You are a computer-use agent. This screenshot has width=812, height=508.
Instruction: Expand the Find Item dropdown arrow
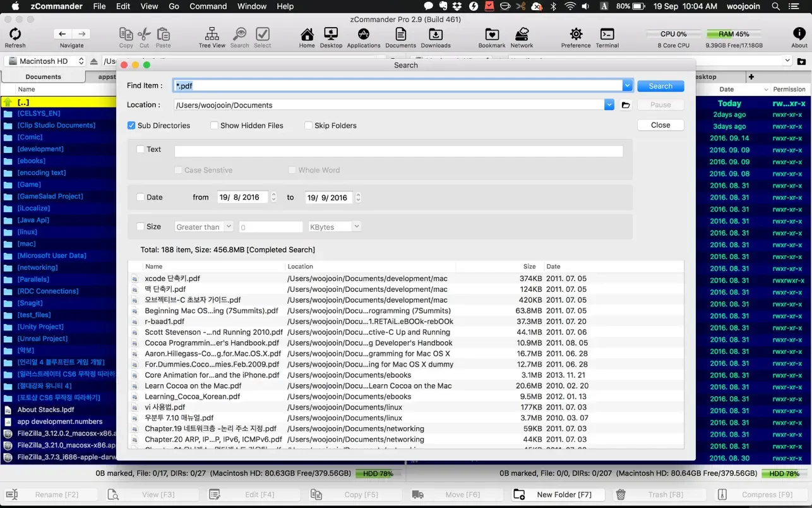pyautogui.click(x=627, y=86)
